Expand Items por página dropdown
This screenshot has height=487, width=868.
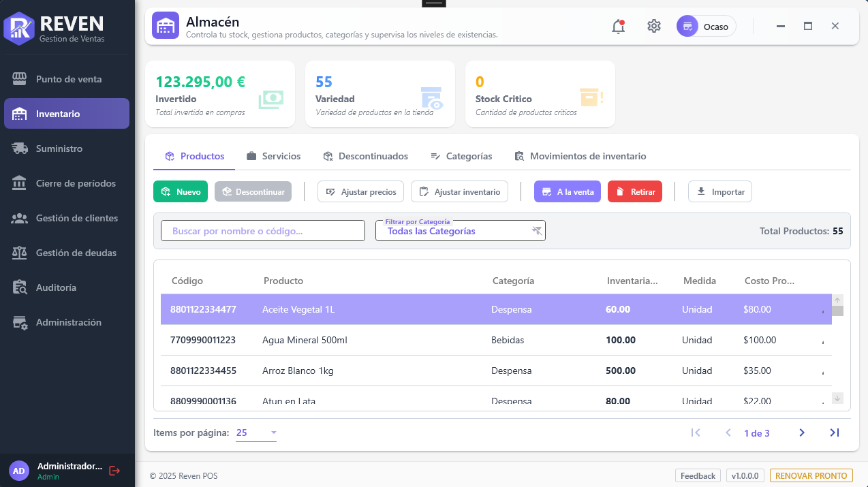point(256,433)
